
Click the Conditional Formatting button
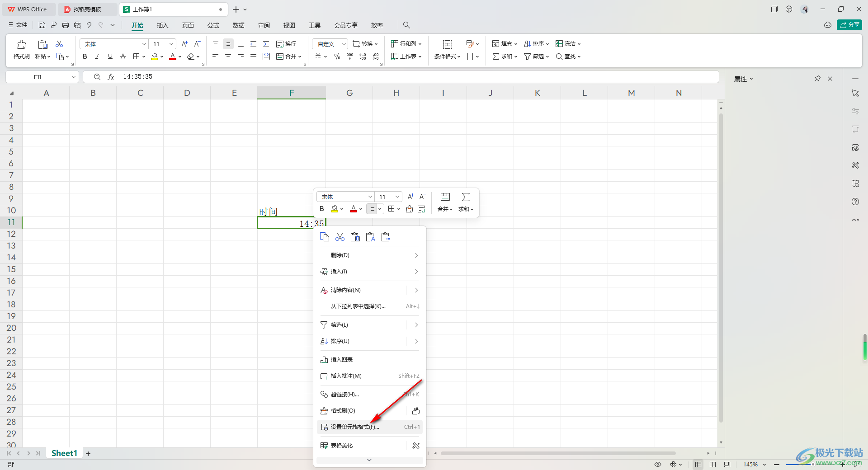point(447,49)
